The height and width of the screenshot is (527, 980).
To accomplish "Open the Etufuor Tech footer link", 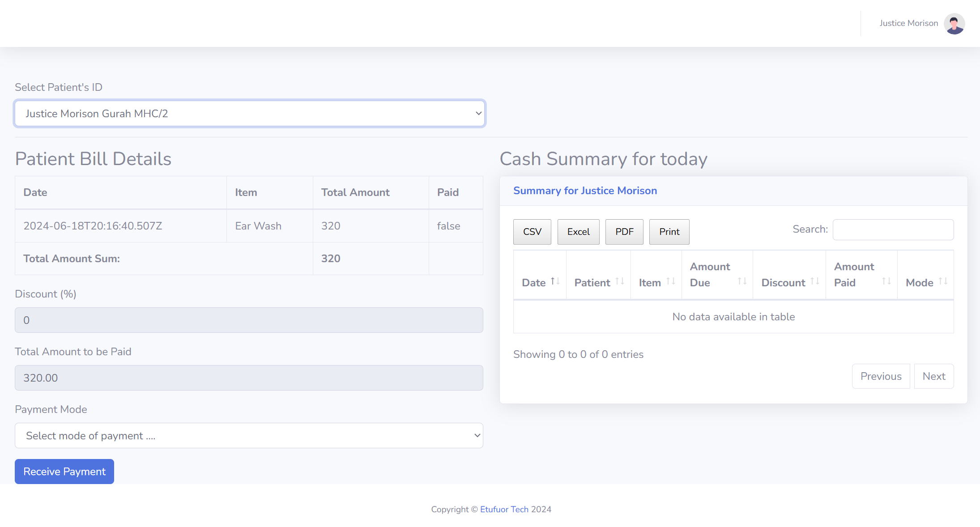I will click(504, 509).
